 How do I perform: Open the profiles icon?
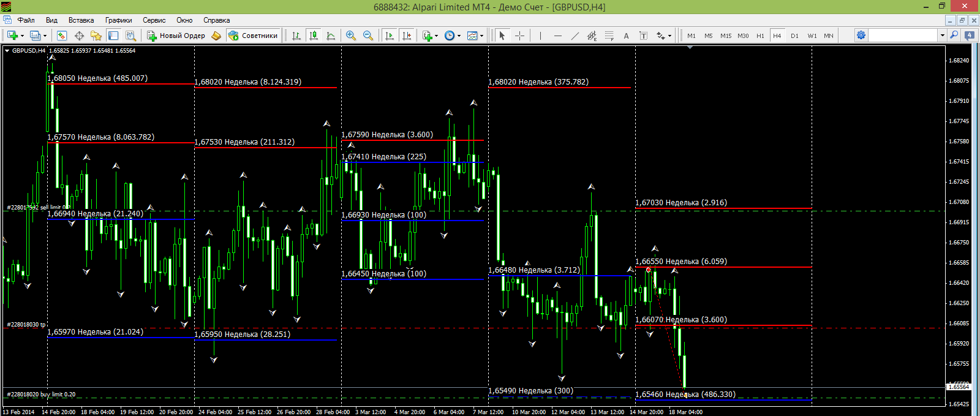click(35, 36)
